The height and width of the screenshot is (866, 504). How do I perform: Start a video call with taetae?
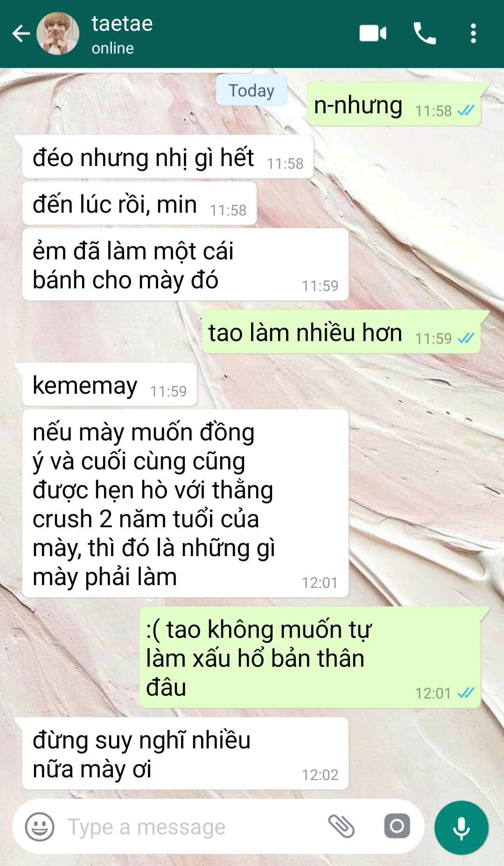pyautogui.click(x=372, y=34)
